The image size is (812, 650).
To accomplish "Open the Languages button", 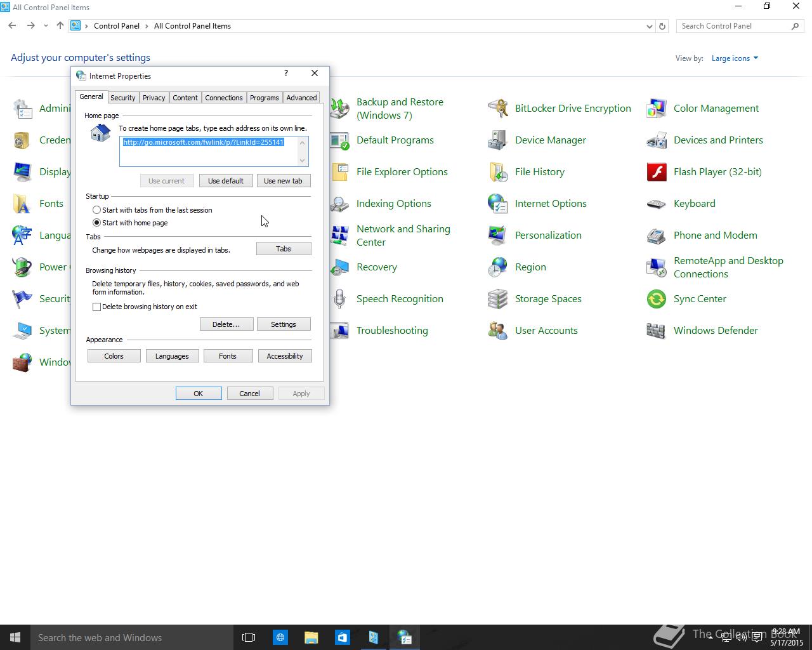I will [x=172, y=356].
